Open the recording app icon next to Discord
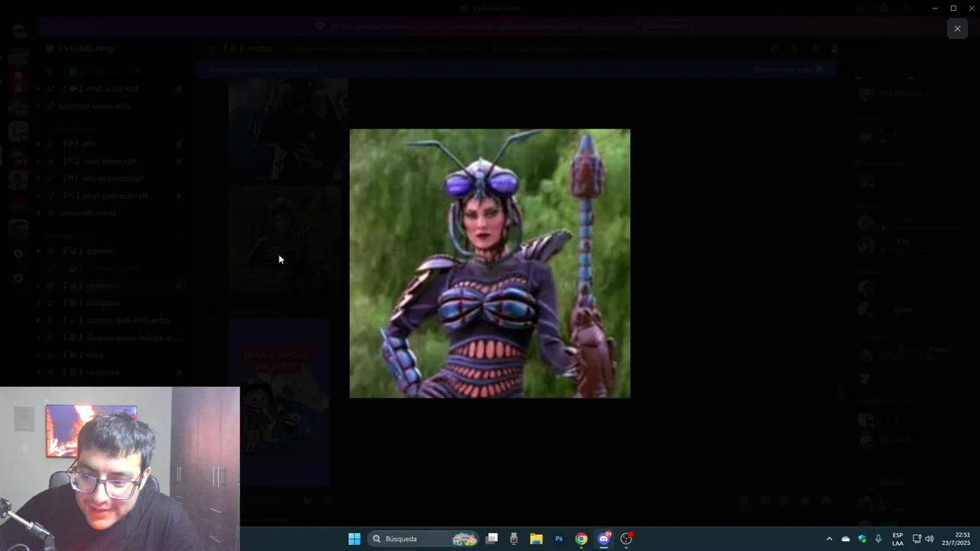 click(x=626, y=539)
